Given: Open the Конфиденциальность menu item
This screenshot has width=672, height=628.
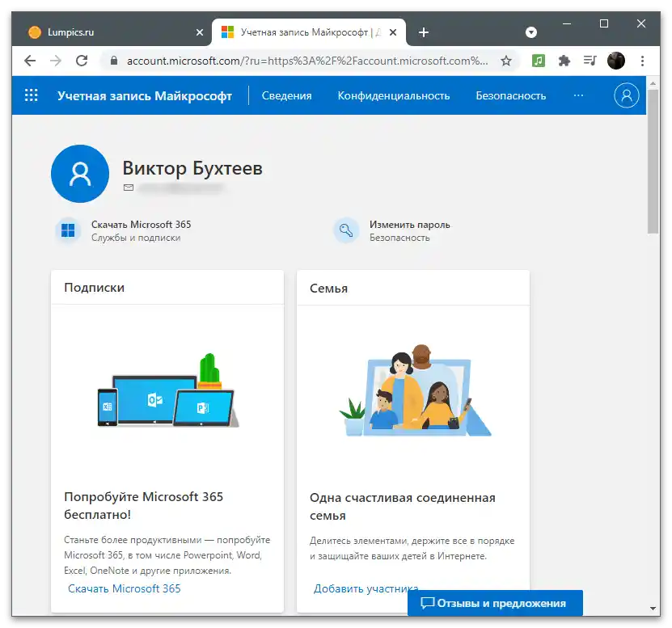Looking at the screenshot, I should [394, 95].
